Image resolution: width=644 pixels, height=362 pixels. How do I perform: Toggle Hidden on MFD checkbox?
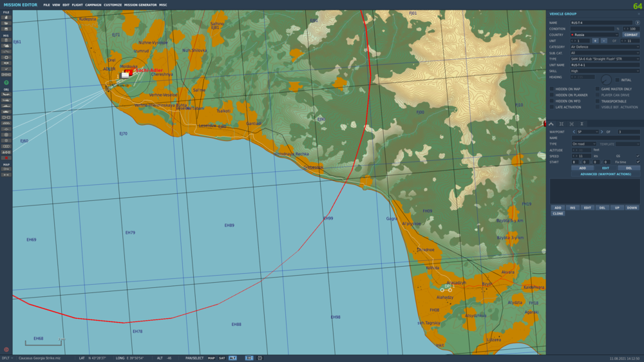click(552, 101)
